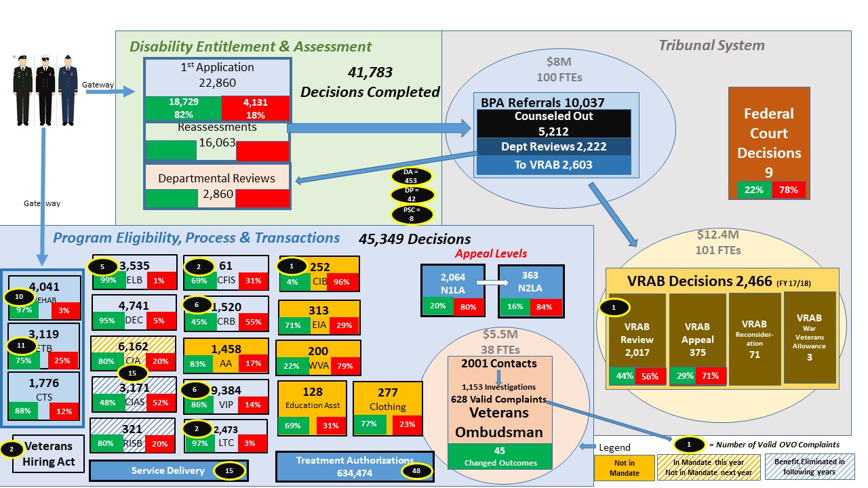Click the VRAB Appeal 375 block
Image resolution: width=868 pixels, height=488 pixels.
697,339
